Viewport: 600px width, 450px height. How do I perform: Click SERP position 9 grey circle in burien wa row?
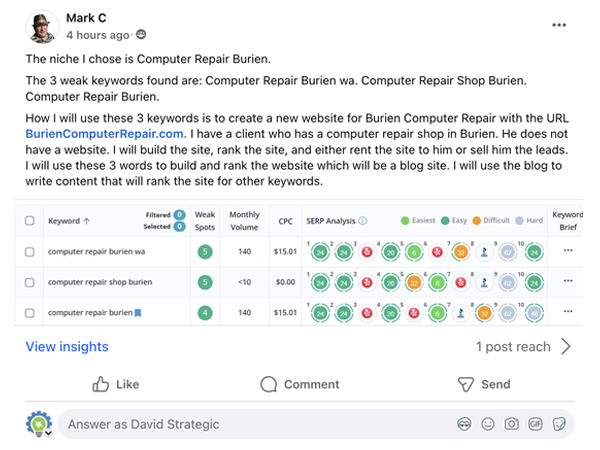(x=508, y=252)
